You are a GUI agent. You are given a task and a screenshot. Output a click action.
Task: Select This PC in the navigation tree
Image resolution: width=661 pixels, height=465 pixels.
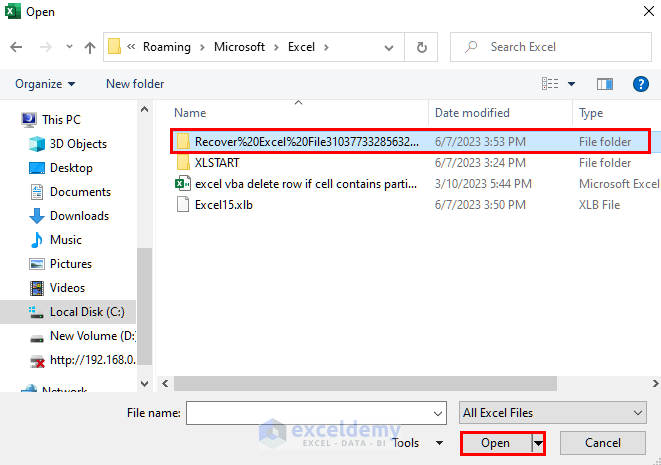pos(61,120)
